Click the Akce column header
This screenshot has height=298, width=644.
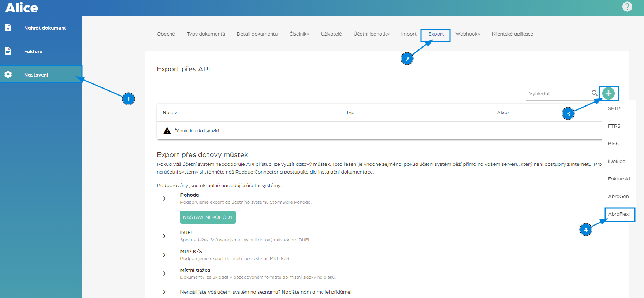(x=503, y=112)
